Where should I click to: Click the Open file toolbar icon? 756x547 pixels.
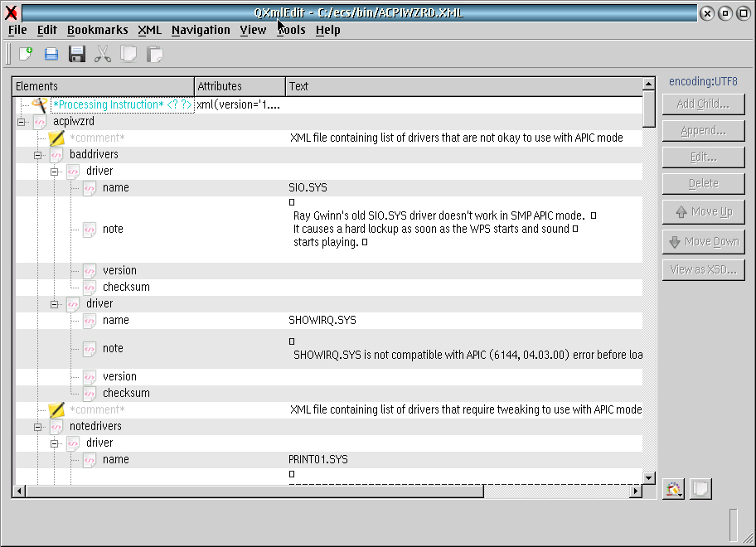point(51,55)
